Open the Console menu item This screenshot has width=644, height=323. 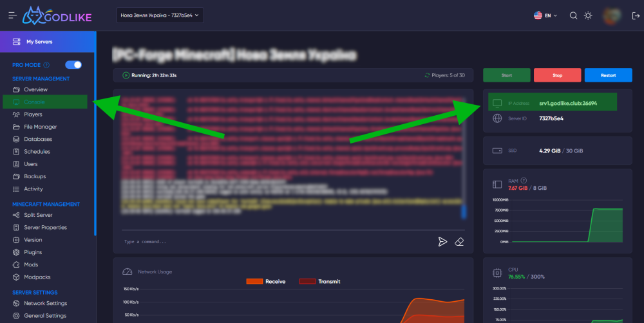click(45, 102)
